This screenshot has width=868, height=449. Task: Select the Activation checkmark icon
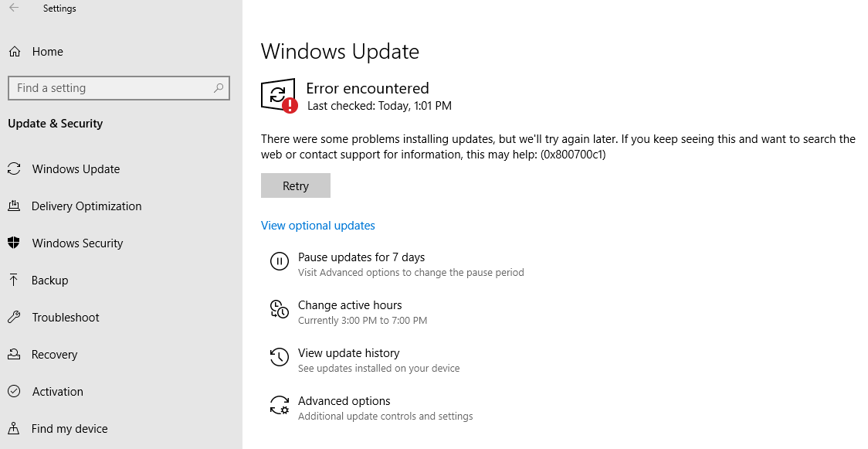[x=15, y=391]
